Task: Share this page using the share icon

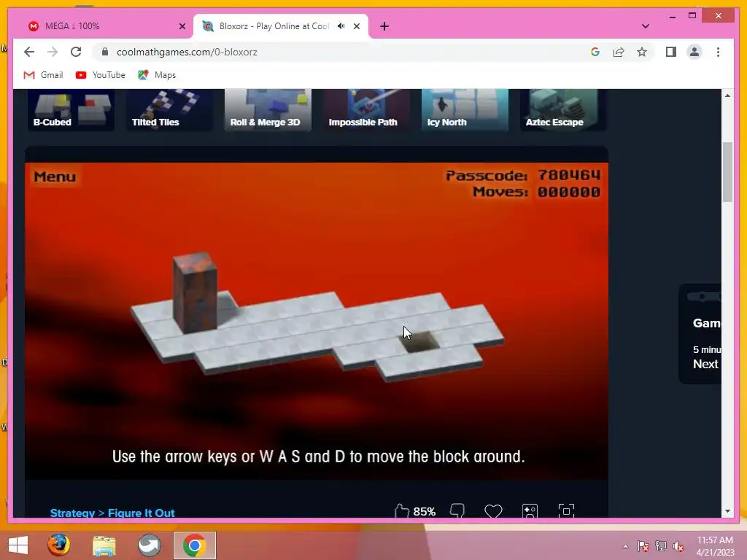Action: click(x=619, y=52)
